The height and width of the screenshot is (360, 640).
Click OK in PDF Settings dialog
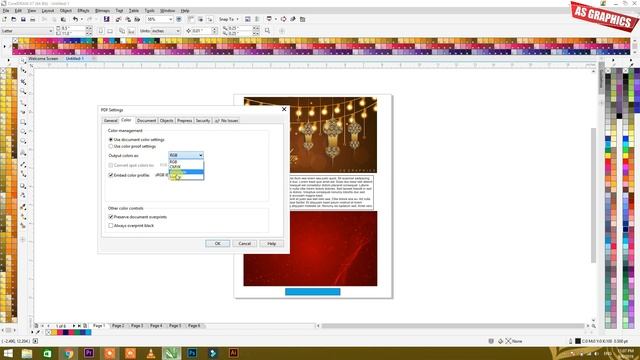pos(218,244)
